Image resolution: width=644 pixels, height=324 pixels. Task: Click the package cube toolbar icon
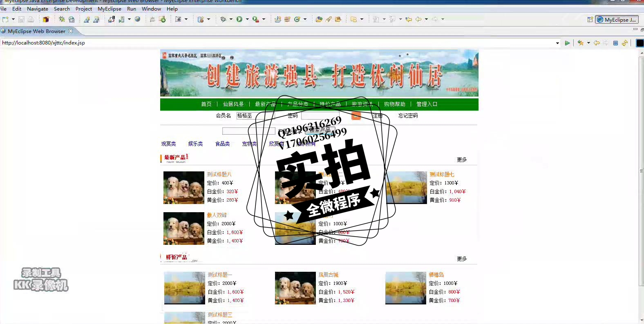pos(46,19)
